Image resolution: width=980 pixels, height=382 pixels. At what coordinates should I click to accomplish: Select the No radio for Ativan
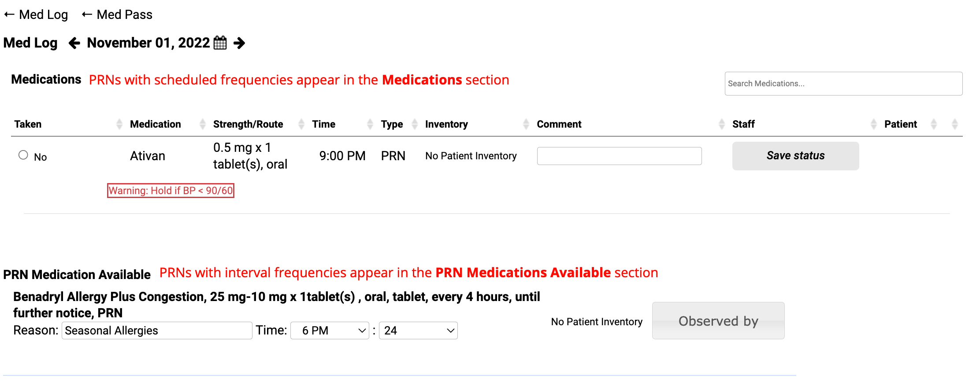(x=23, y=155)
